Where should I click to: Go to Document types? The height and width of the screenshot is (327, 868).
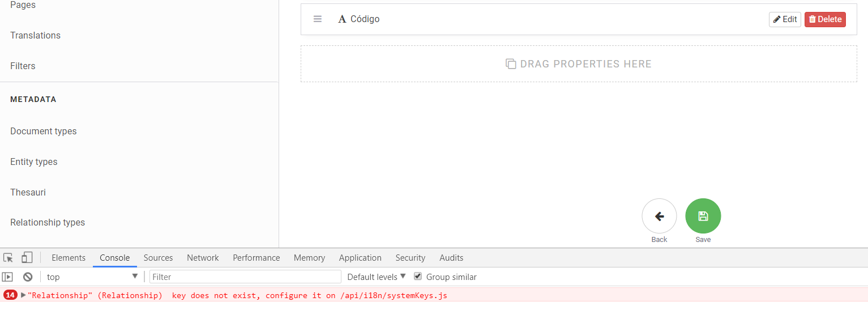pos(44,131)
